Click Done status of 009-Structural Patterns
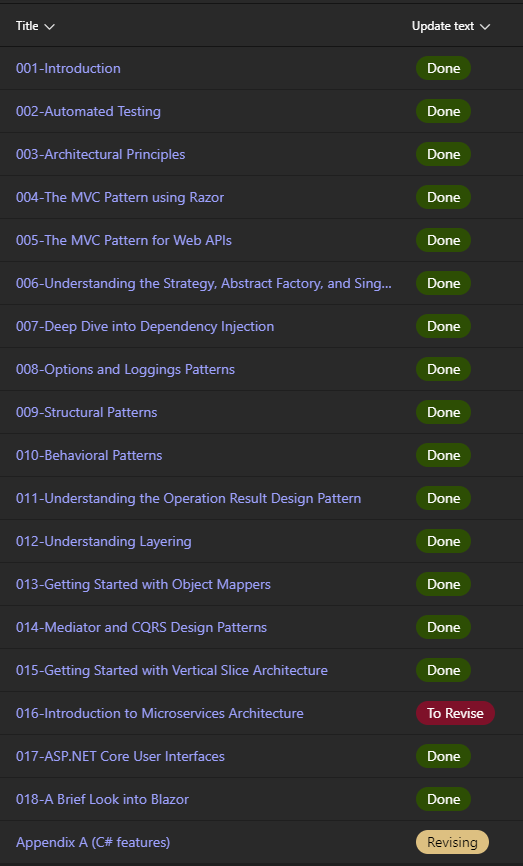Image resolution: width=523 pixels, height=866 pixels. [443, 413]
